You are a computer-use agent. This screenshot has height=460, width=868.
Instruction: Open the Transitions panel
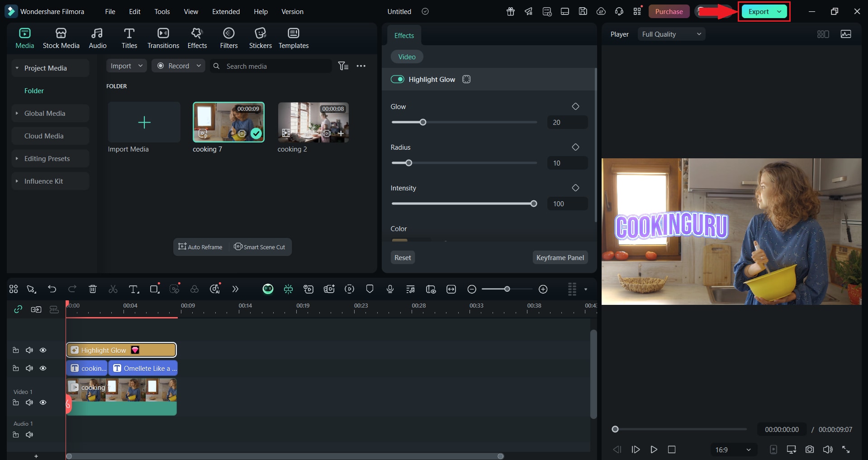163,38
